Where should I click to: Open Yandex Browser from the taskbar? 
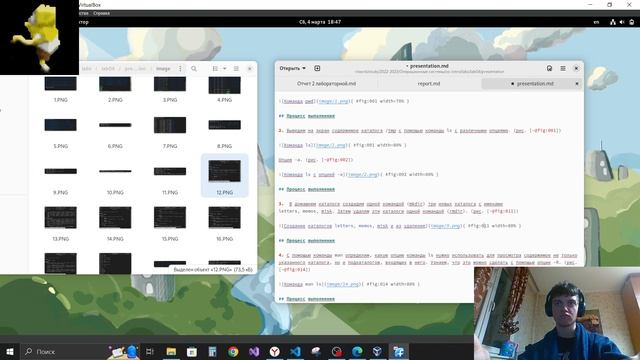pos(275,351)
